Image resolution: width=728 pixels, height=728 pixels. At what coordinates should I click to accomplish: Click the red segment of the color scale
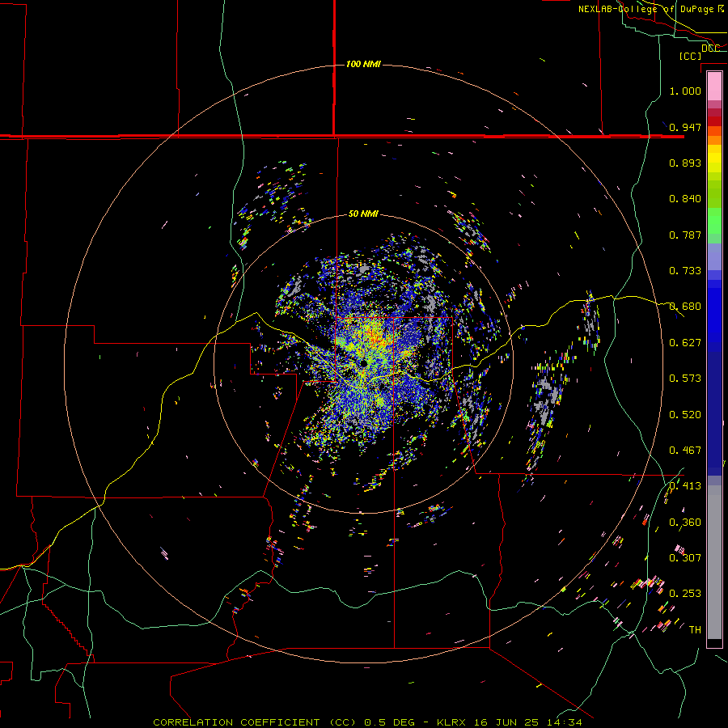coord(714,121)
